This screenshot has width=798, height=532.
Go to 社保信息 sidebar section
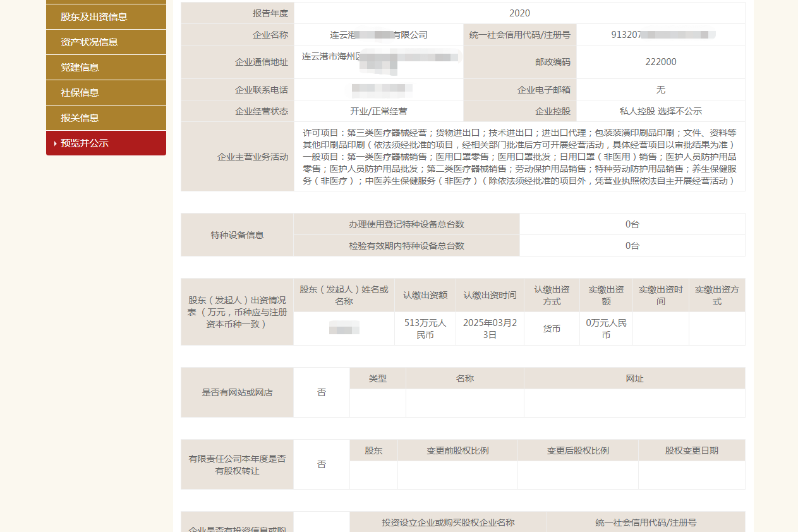(x=106, y=92)
